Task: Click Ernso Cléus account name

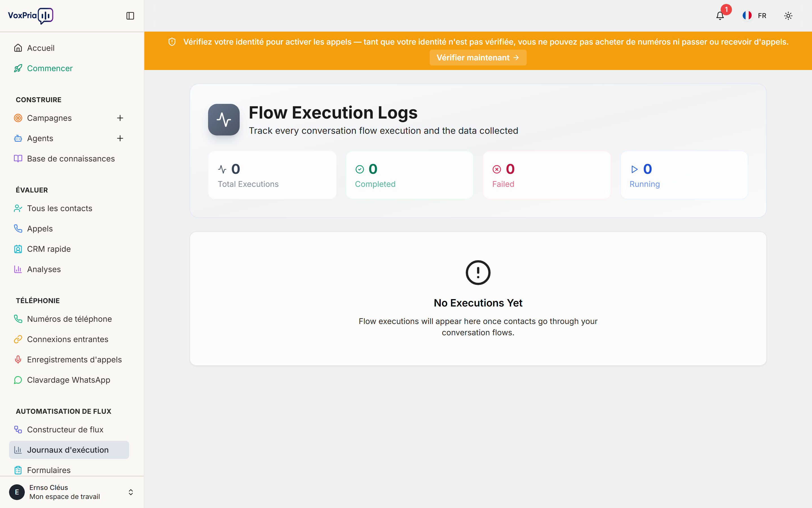Action: point(49,487)
